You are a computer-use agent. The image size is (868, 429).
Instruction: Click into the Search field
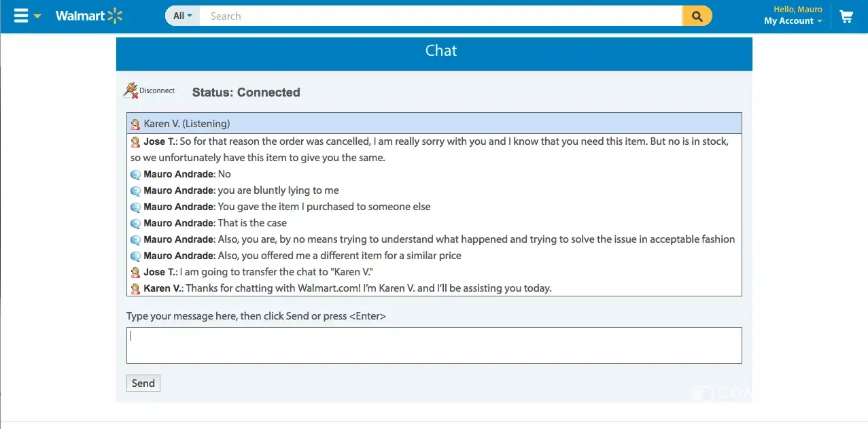tap(440, 16)
